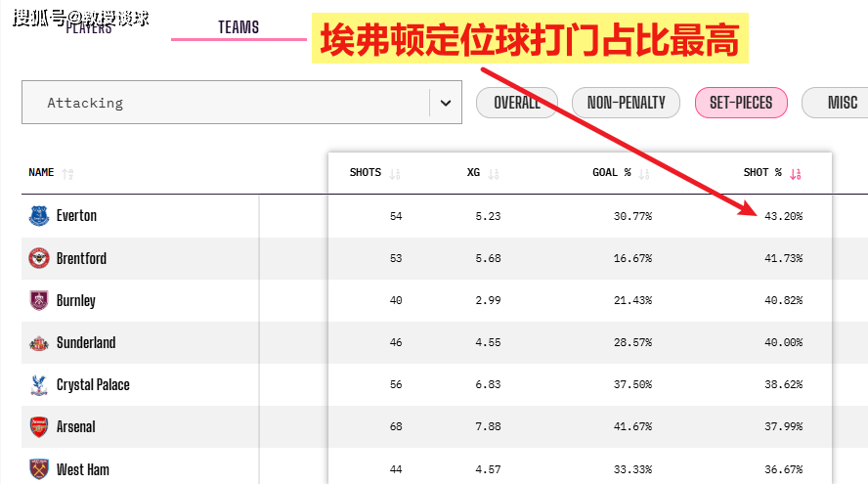
Task: Open the Brentford team link
Action: 81,258
